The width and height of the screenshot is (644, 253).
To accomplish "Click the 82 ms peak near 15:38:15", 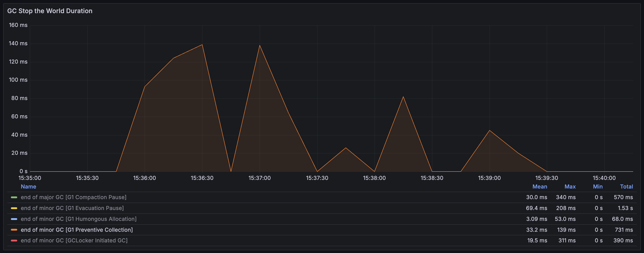I will point(403,97).
